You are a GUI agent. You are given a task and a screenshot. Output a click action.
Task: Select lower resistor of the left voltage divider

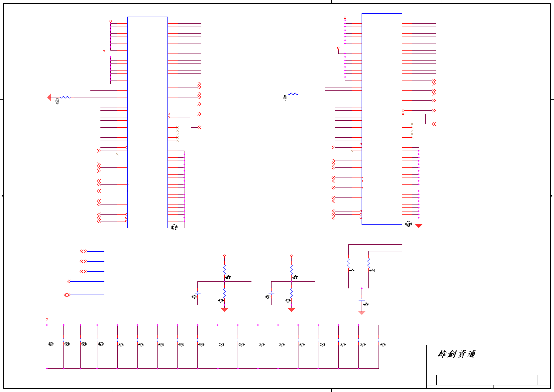[225, 293]
